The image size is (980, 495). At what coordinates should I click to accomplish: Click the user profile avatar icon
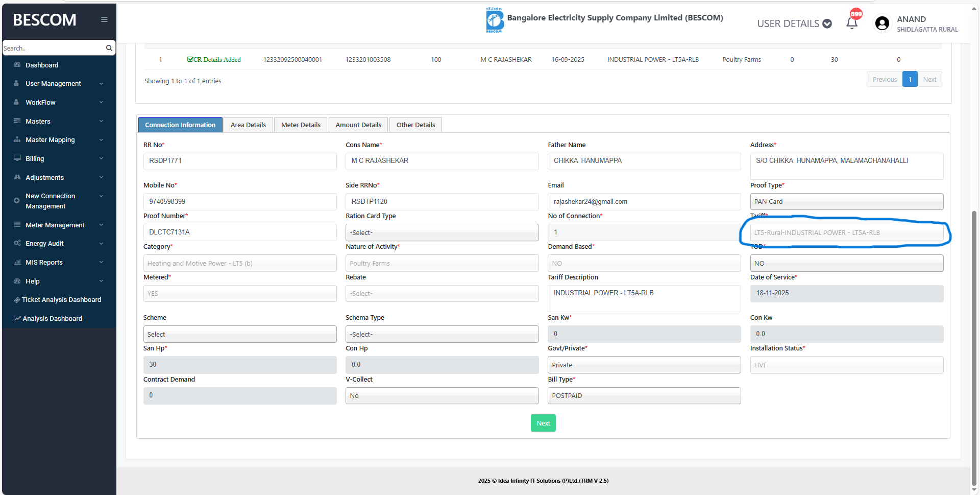point(882,23)
